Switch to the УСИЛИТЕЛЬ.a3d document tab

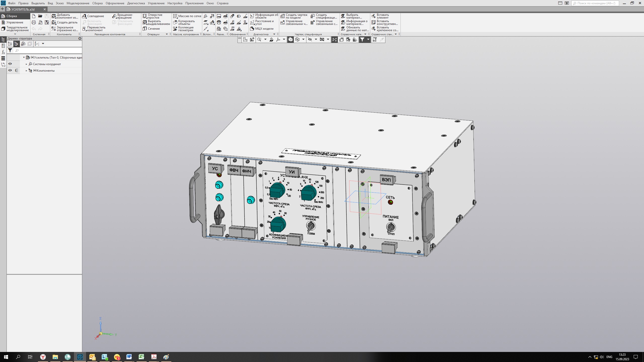coord(23,9)
